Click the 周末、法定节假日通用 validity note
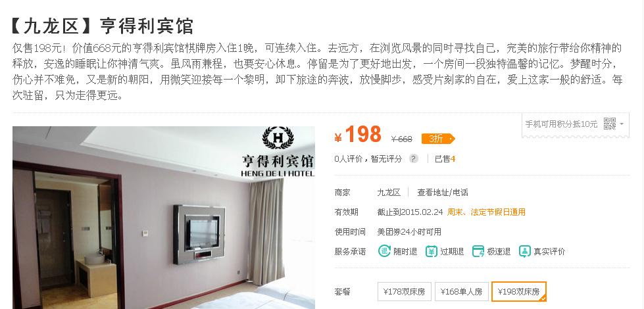This screenshot has height=309, width=644. click(x=486, y=212)
